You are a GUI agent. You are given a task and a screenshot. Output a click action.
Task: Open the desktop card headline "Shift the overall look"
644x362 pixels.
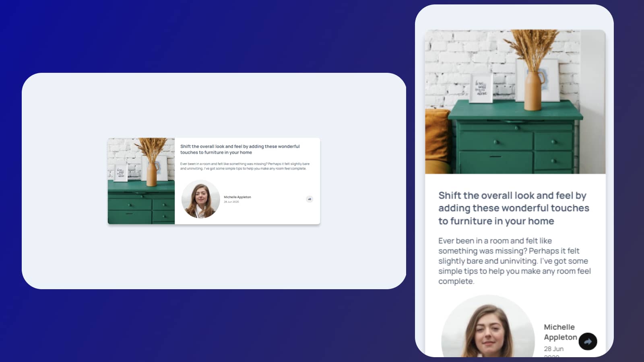pyautogui.click(x=240, y=149)
